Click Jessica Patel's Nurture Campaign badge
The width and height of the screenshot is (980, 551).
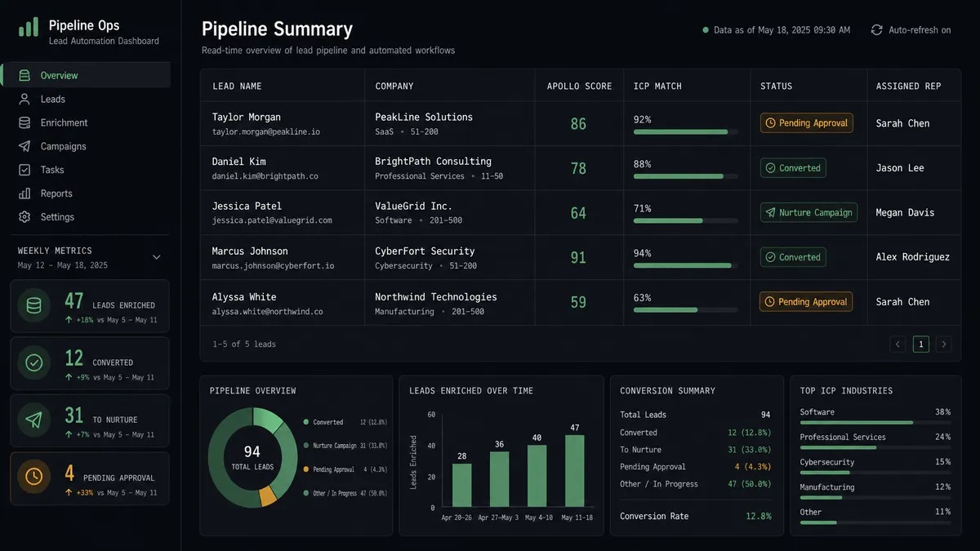808,212
